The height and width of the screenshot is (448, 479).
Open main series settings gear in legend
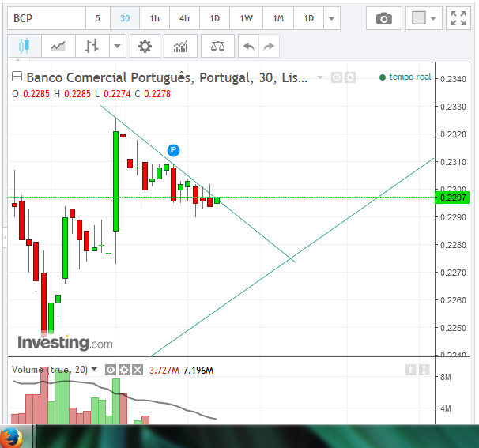tap(350, 77)
